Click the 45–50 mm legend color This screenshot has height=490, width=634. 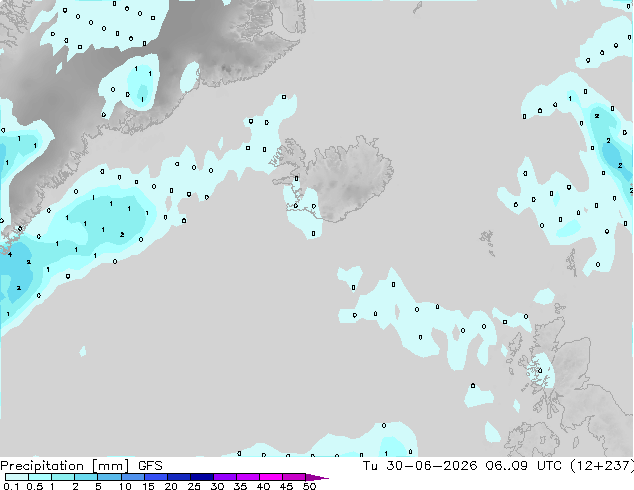pos(293,477)
